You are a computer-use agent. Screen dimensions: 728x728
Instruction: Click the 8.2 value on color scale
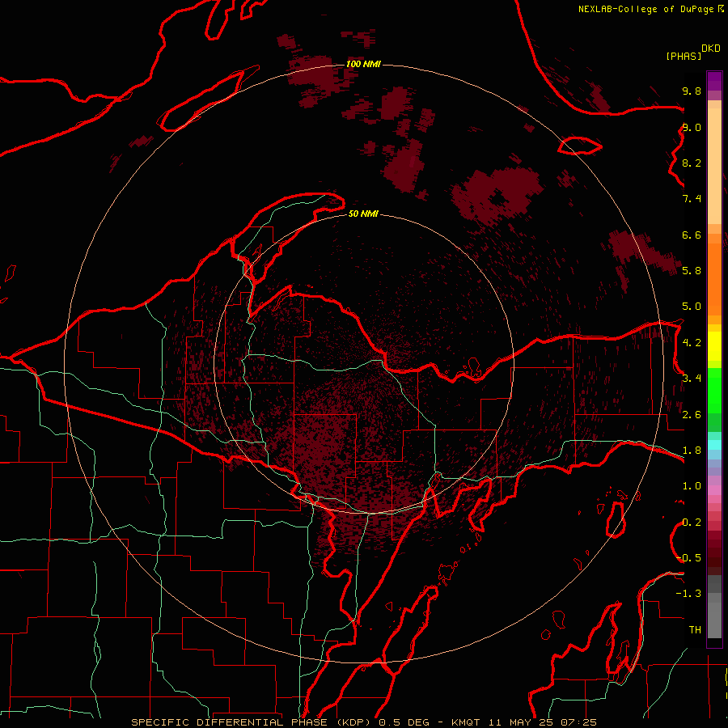(692, 163)
